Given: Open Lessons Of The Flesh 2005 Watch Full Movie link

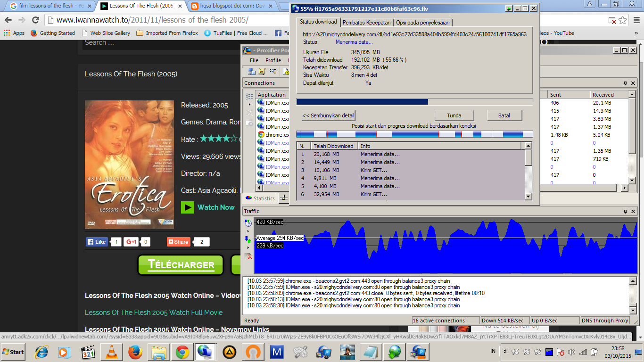Looking at the screenshot, I should [x=154, y=313].
